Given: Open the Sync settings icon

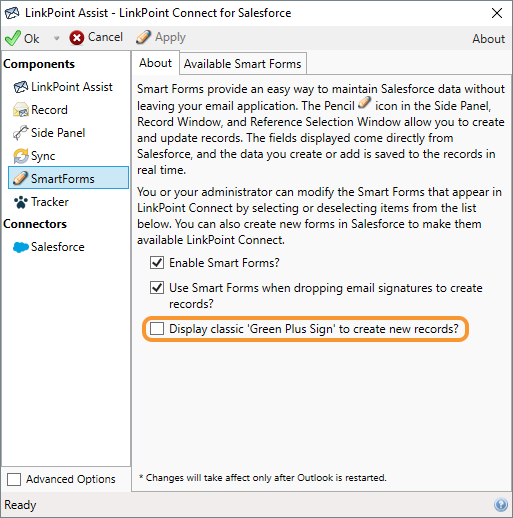Looking at the screenshot, I should [21, 156].
